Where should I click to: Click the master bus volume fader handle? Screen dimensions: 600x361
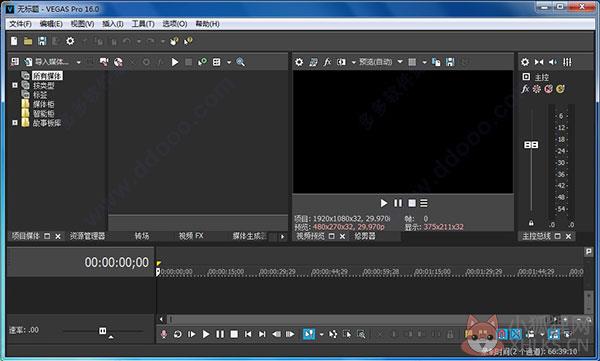tap(531, 145)
